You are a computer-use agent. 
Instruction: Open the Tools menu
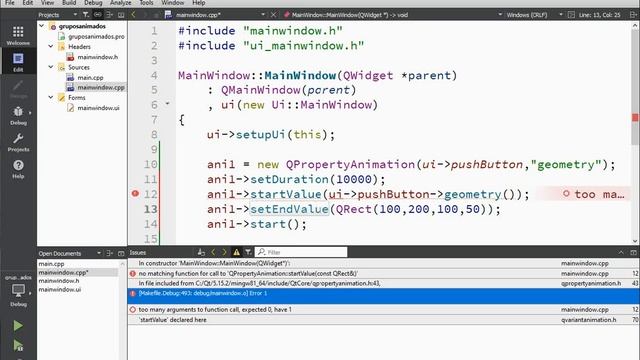pyautogui.click(x=147, y=3)
